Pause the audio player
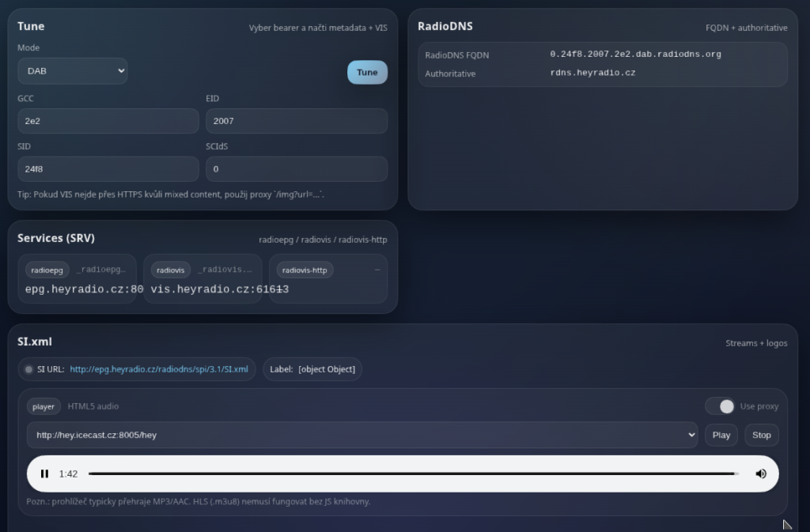 pos(45,474)
